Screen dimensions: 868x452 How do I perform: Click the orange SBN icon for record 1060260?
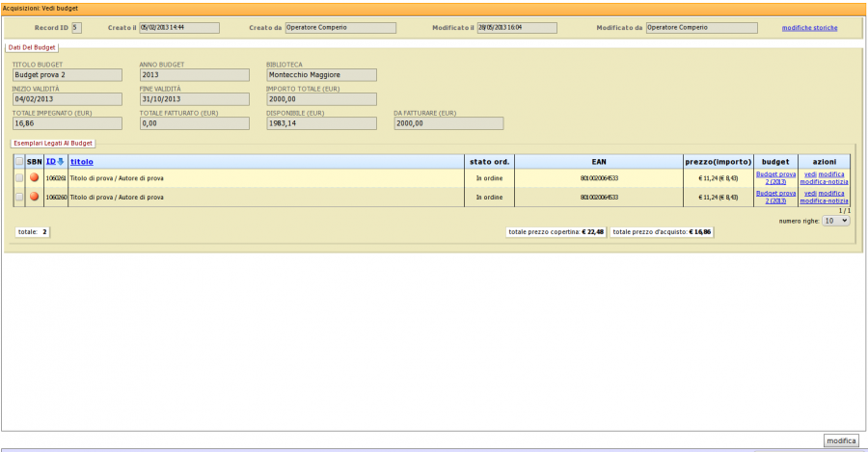click(35, 197)
